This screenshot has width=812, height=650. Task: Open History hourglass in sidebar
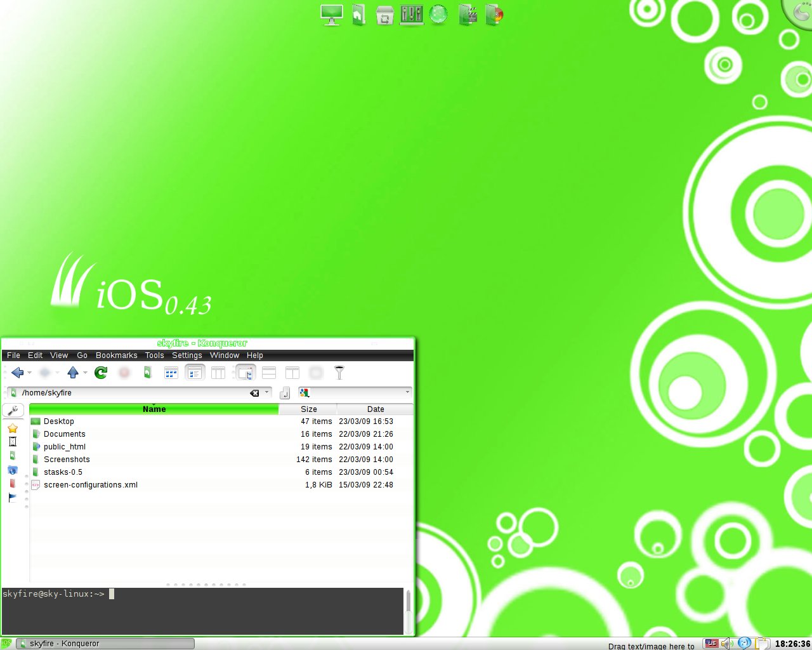pos(13,442)
